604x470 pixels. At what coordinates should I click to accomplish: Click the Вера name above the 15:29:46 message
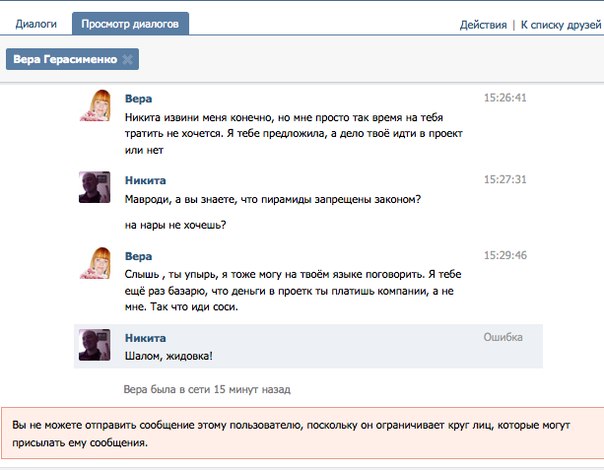[138, 256]
